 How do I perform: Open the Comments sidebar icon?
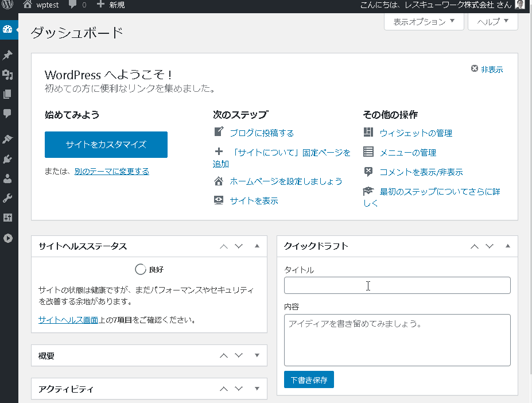pyautogui.click(x=7, y=114)
